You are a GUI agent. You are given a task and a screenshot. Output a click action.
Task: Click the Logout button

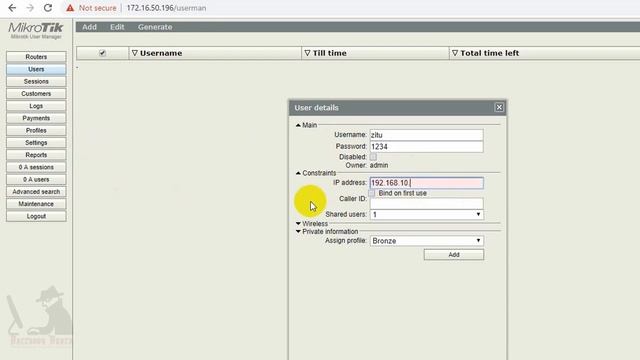(36, 216)
